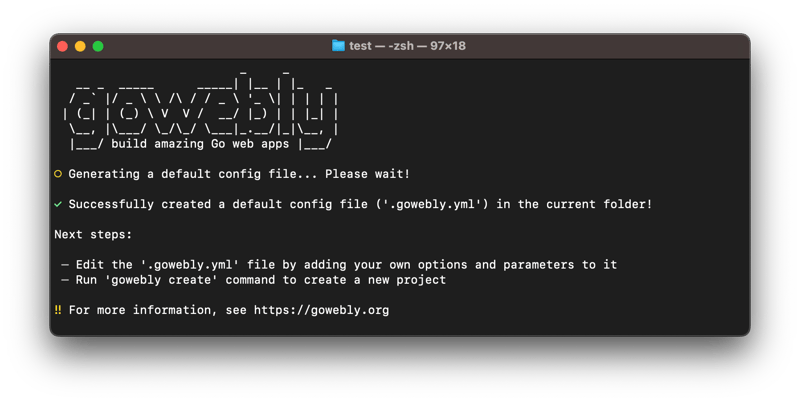
Task: Open the https://gowebly.org link
Action: coord(324,310)
